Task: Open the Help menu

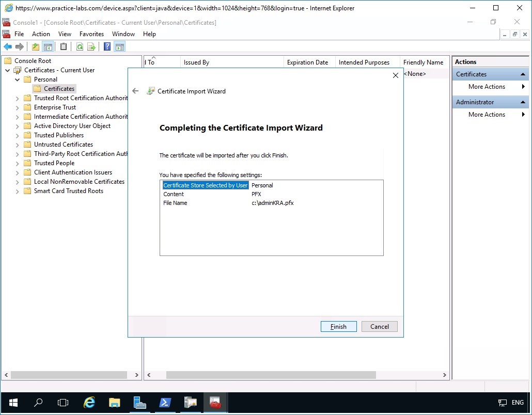Action: pos(149,34)
